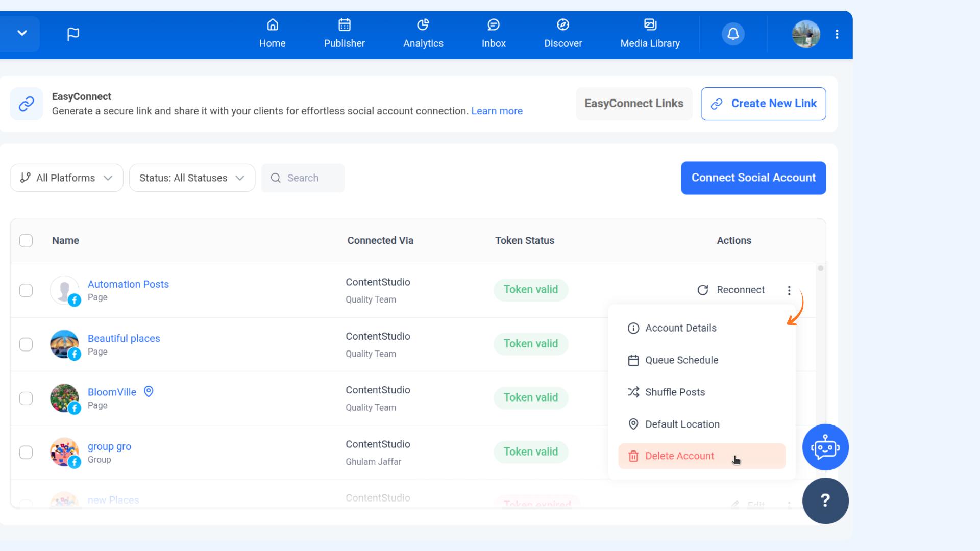The height and width of the screenshot is (551, 980).
Task: Click Connected Via column header
Action: tap(380, 241)
